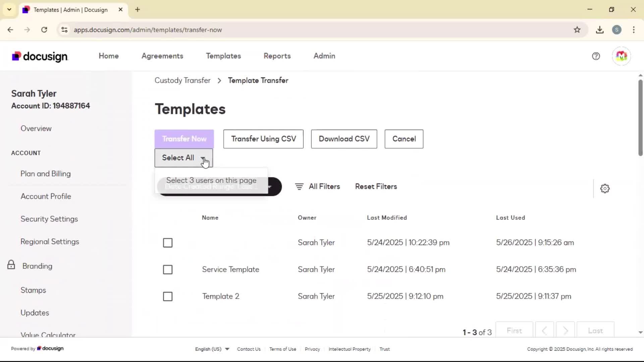Go to previous page of results
Screen dimensions: 644x362
pos(545,331)
